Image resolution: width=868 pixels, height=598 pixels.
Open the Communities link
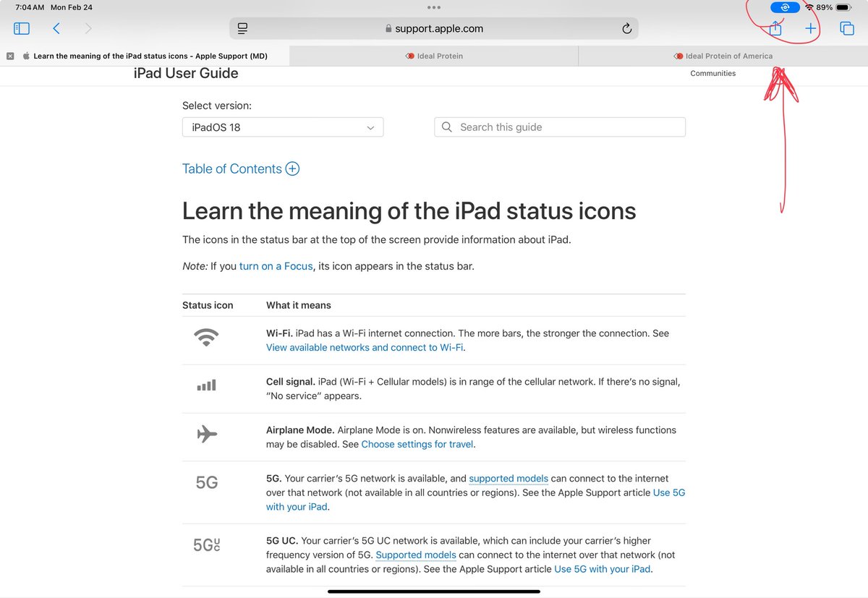(712, 73)
